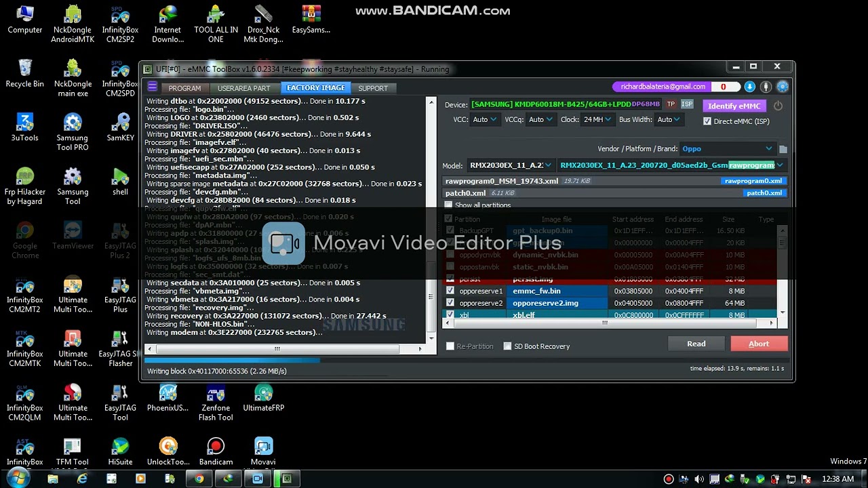Click the blue patch0.xml file button

pos(764,193)
